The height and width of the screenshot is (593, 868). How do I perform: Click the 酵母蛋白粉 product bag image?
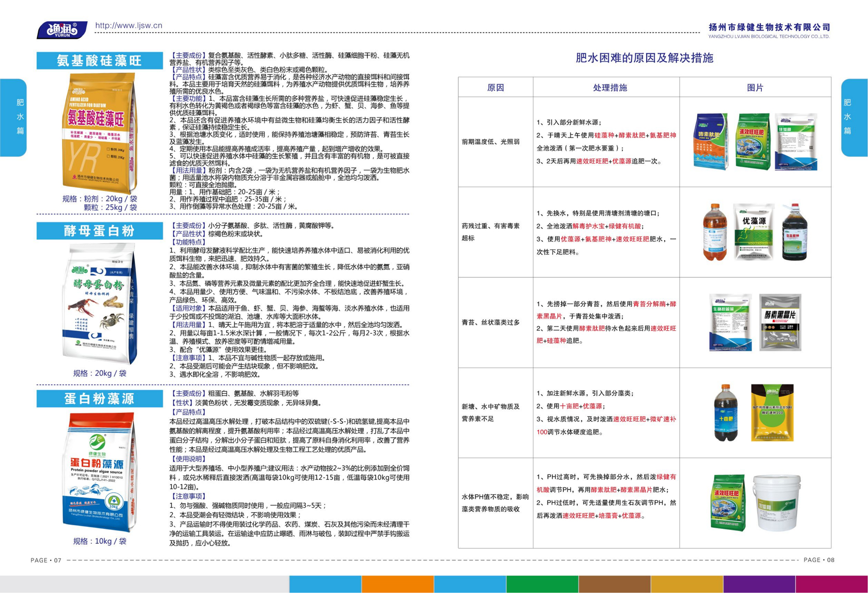[x=99, y=304]
